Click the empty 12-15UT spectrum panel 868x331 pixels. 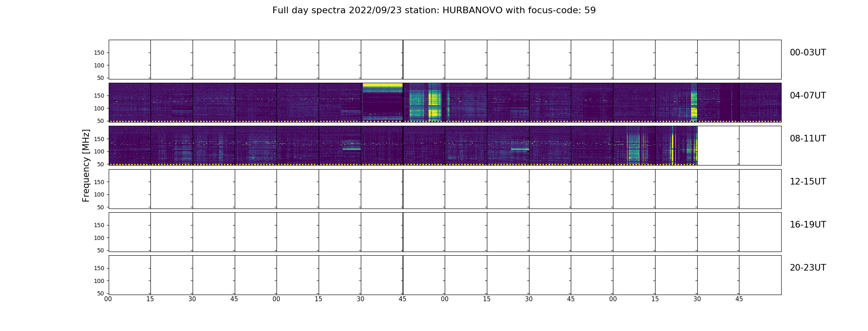tap(445, 189)
